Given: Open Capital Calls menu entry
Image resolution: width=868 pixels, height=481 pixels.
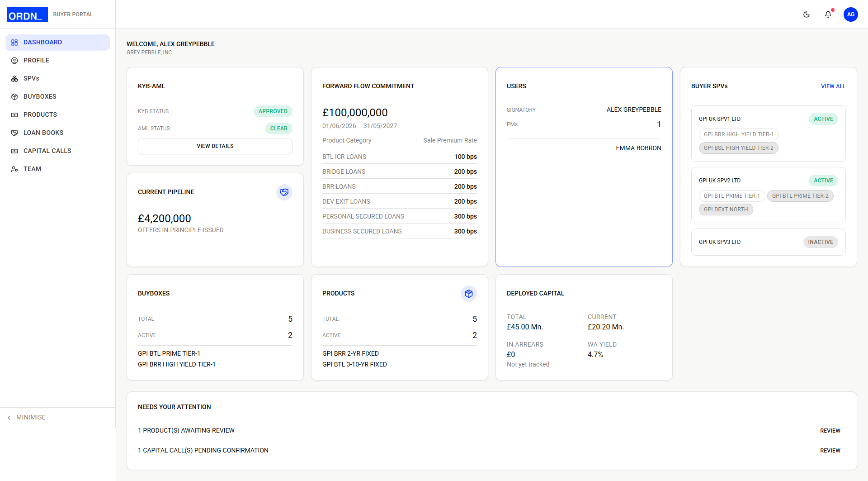Looking at the screenshot, I should [57, 151].
